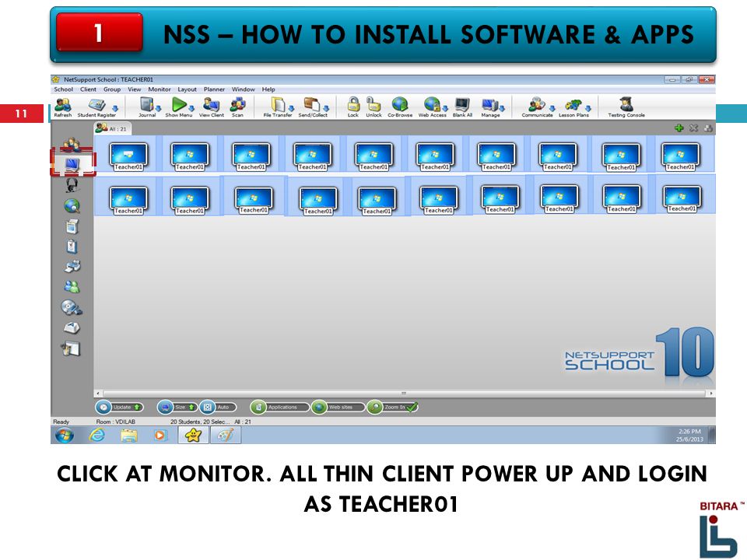Select the headphones audio view icon
Screen dimensions: 747x560
[72, 185]
